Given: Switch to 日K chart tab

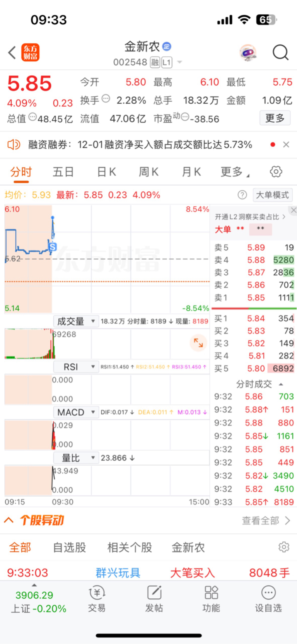Looking at the screenshot, I should [106, 172].
